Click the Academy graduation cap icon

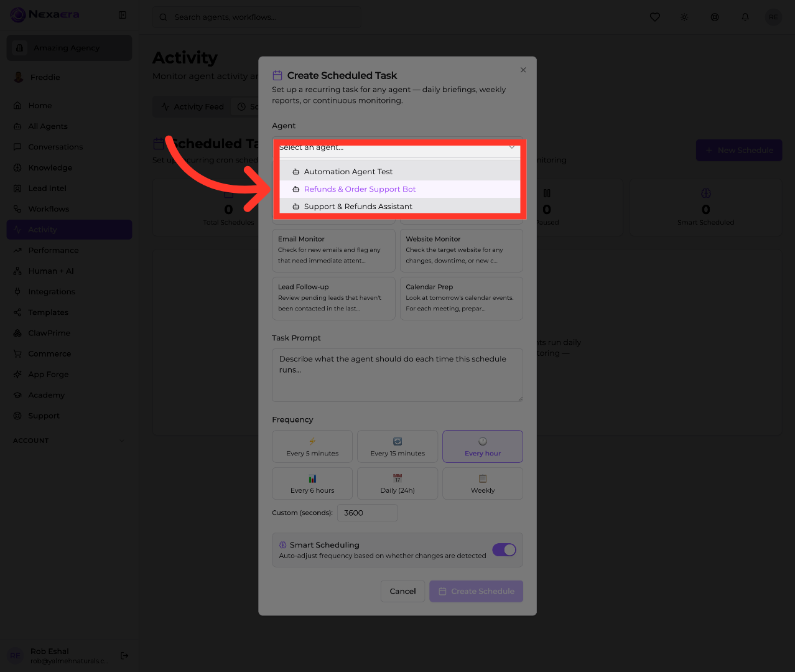[17, 395]
